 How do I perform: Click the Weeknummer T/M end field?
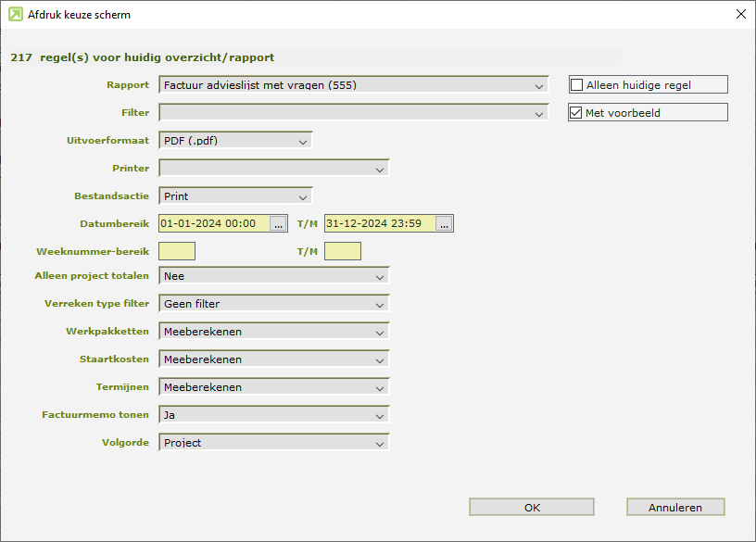[x=342, y=251]
